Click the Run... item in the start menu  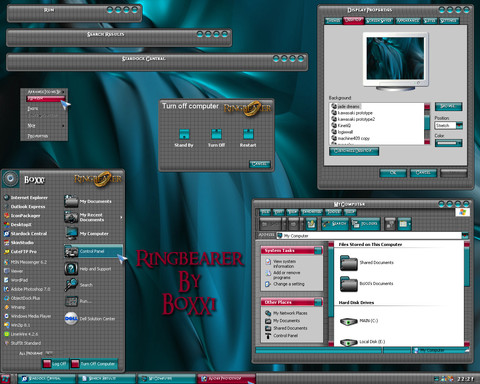point(78,301)
